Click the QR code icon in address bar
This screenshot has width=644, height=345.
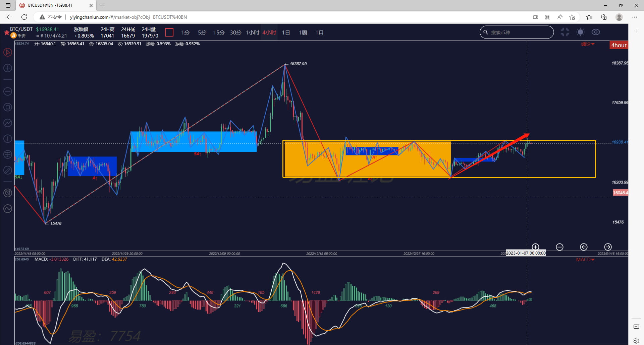pos(548,17)
